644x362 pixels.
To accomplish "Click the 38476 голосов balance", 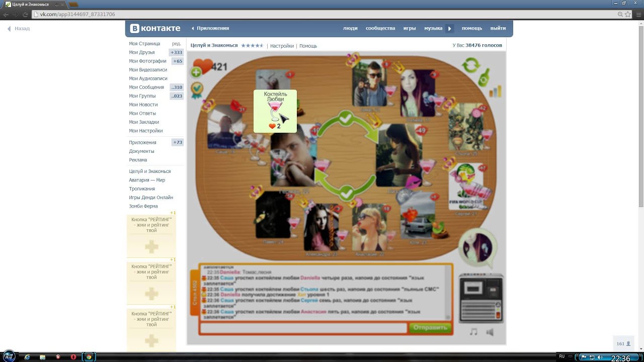I will click(x=477, y=45).
